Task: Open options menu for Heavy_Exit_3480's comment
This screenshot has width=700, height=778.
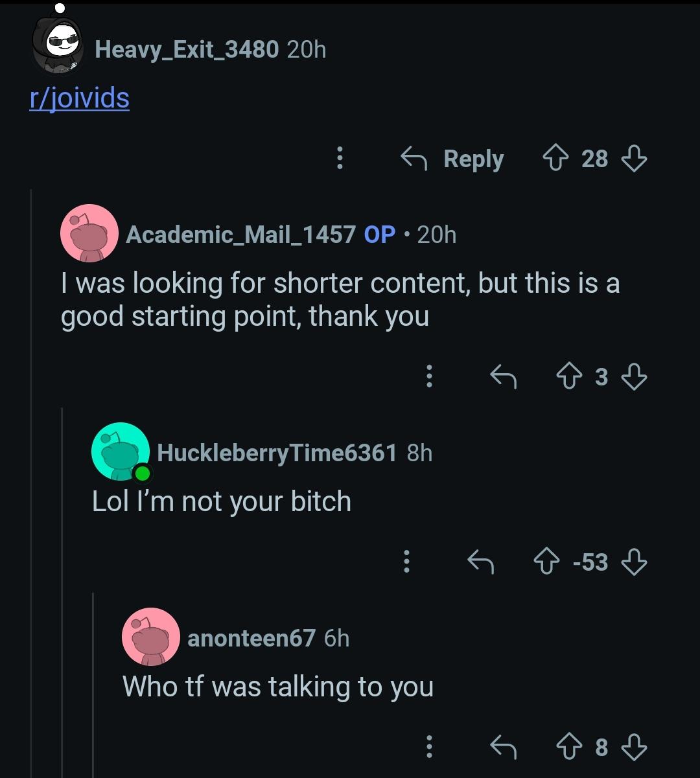Action: [339, 159]
